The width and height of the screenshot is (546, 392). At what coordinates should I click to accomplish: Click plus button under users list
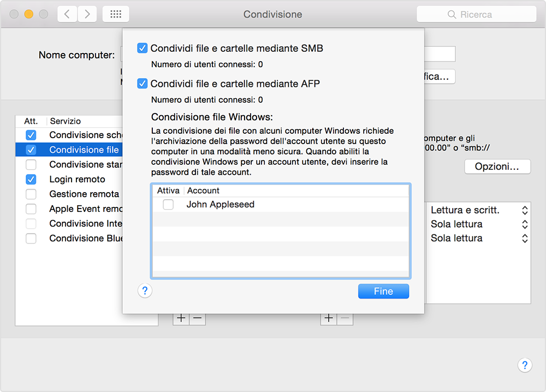tap(328, 318)
